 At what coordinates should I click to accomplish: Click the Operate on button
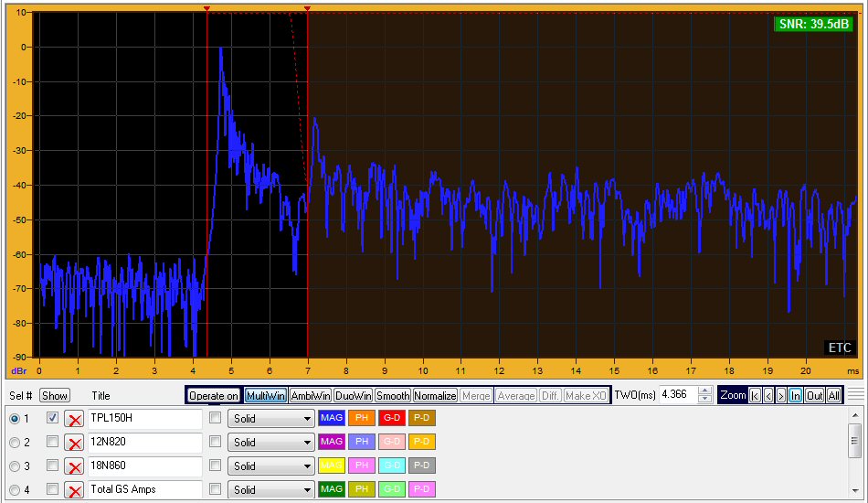pos(214,395)
